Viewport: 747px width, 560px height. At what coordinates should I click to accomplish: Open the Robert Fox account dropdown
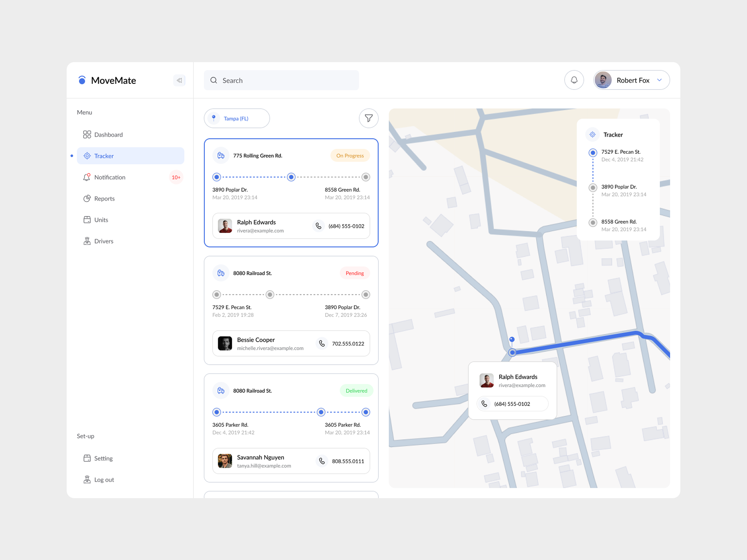pyautogui.click(x=631, y=80)
